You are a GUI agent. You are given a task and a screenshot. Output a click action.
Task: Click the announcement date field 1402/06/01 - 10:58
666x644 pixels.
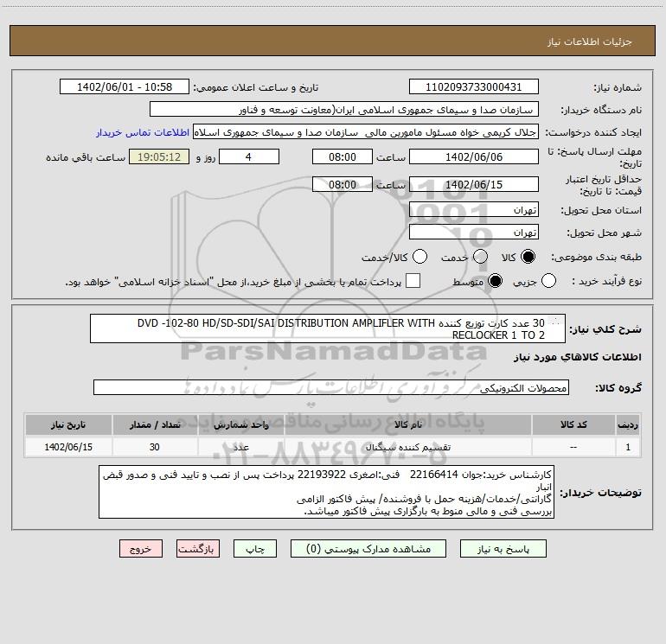(x=125, y=86)
